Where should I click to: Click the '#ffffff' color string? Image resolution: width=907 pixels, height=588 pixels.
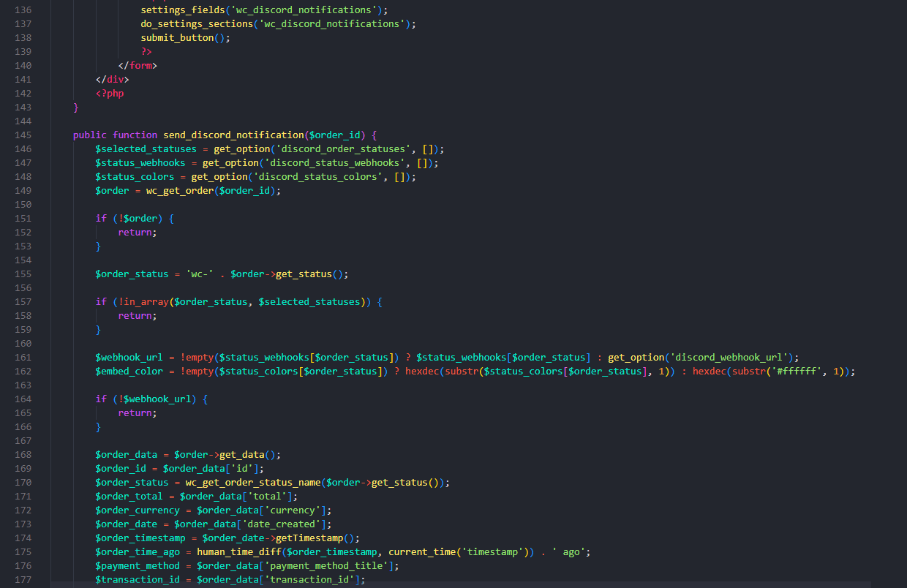[x=802, y=372]
